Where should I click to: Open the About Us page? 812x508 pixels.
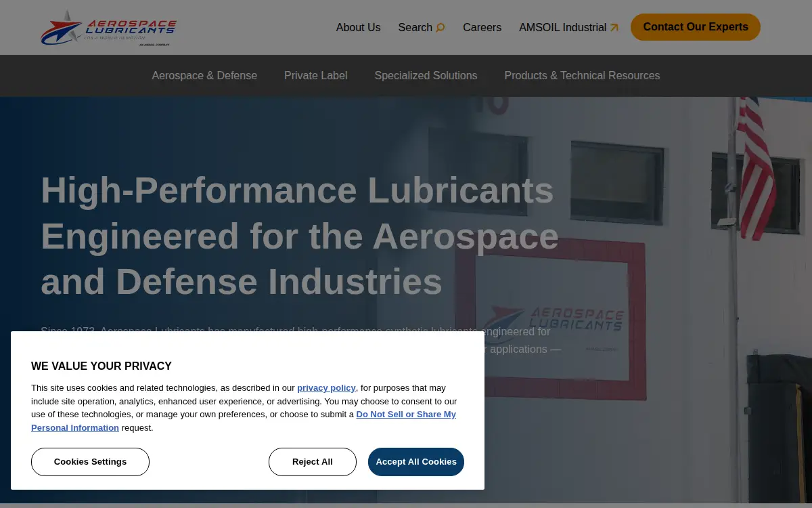[358, 28]
